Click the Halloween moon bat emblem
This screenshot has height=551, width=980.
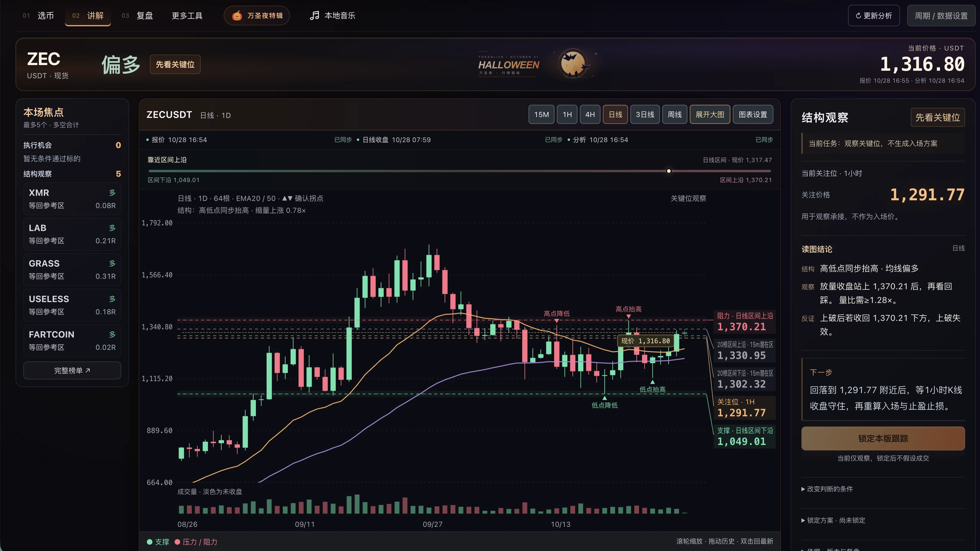[573, 64]
